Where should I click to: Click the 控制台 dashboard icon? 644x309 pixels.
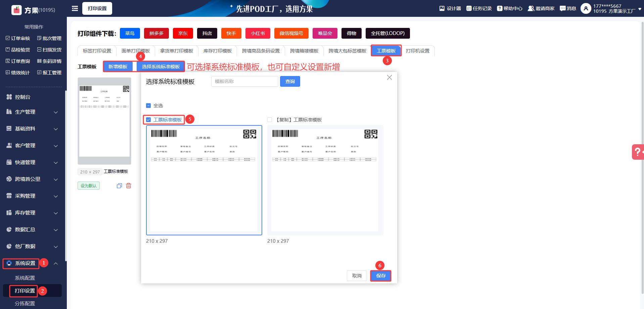coord(9,97)
